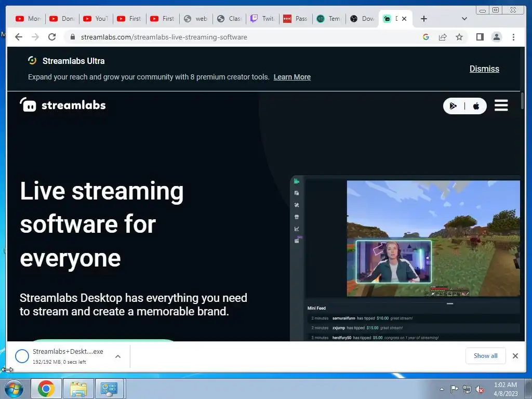Switch to the 'Mon' YouTube tab

click(28, 19)
